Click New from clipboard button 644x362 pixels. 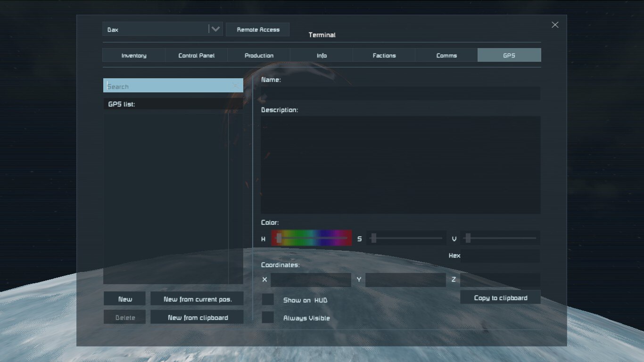pyautogui.click(x=197, y=318)
